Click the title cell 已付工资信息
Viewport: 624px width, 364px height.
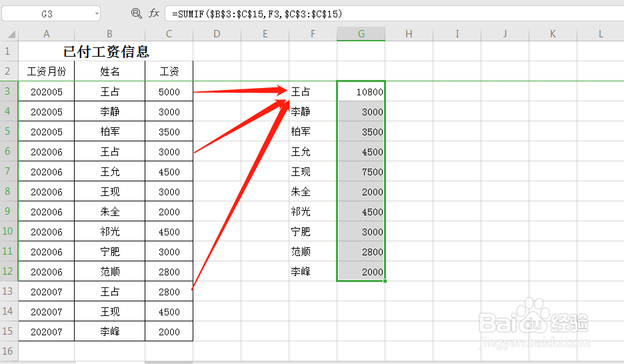point(106,51)
